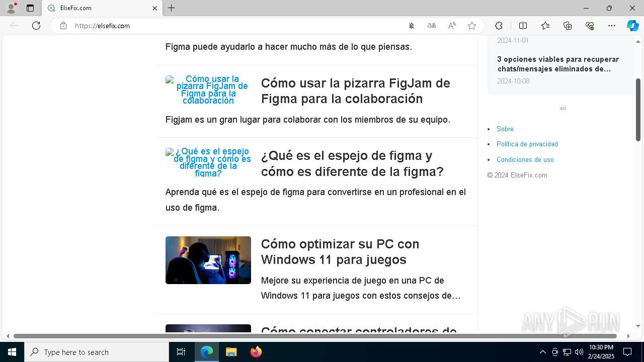Click the vertical page scrollbar thumb
644x362 pixels.
click(638, 109)
